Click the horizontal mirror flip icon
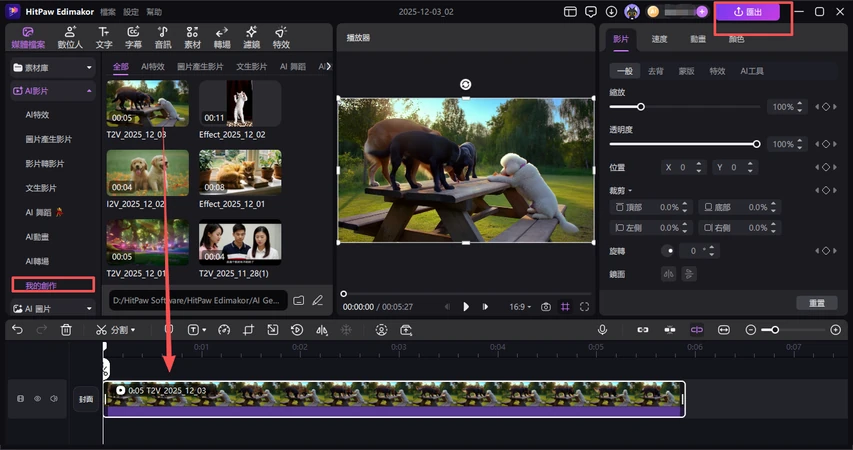 669,274
